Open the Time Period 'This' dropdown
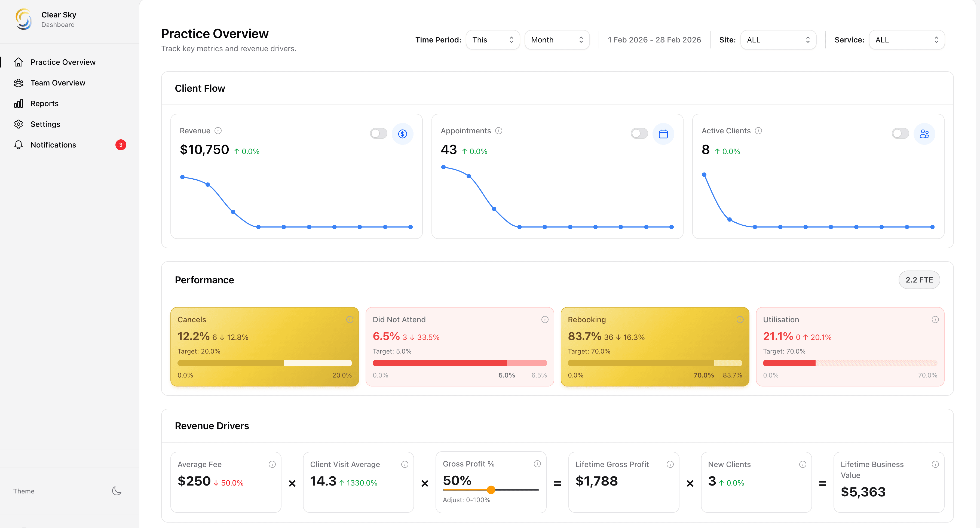 coord(493,39)
